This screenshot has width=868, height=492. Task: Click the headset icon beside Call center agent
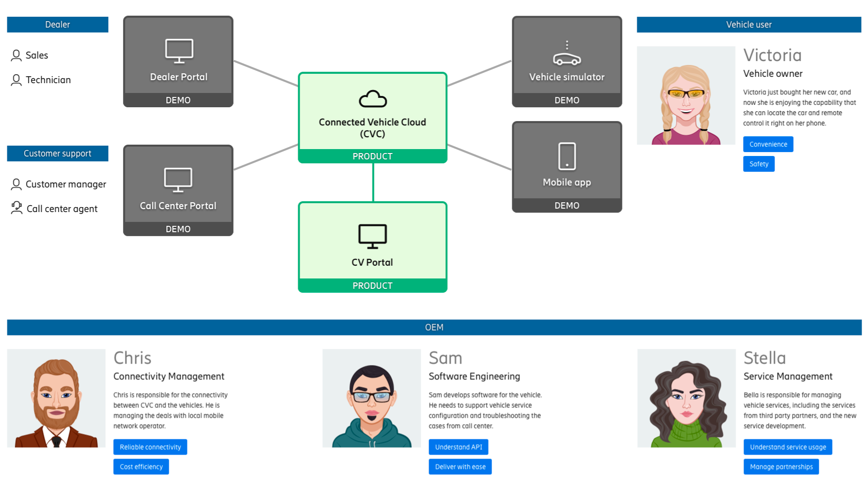click(17, 208)
